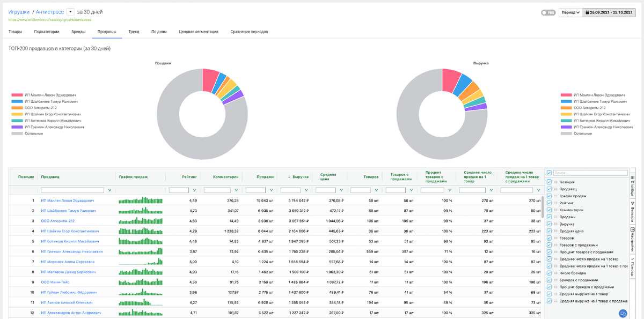
Task: Uncheck the Комментарии column checkbox
Action: coord(549,210)
